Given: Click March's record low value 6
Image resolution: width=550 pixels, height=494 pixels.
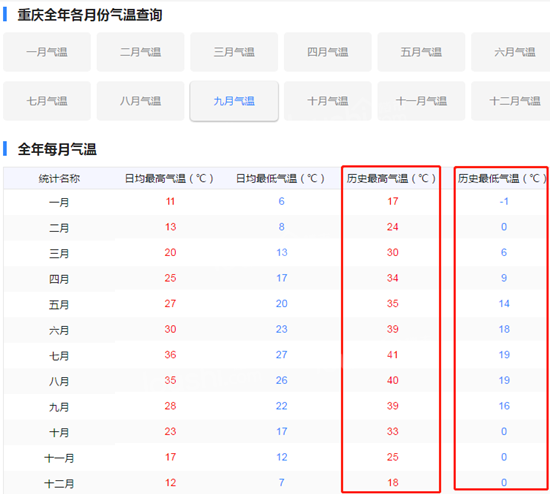Looking at the screenshot, I should (x=504, y=253).
